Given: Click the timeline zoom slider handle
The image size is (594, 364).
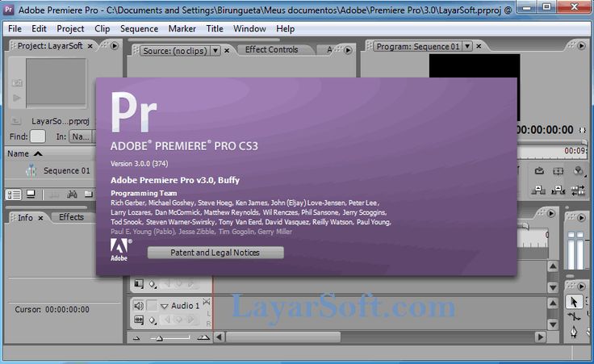Looking at the screenshot, I should (x=160, y=338).
